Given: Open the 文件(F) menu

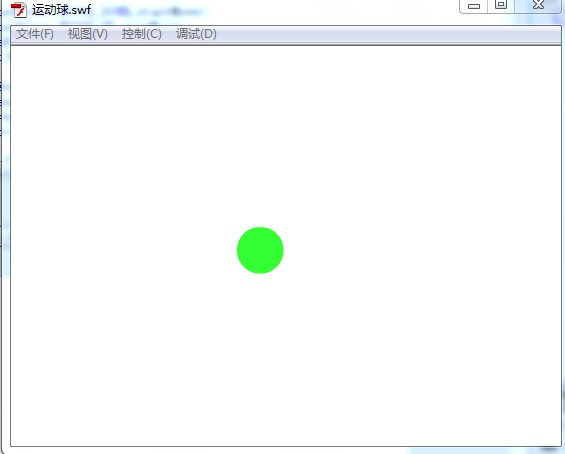Looking at the screenshot, I should pos(35,34).
